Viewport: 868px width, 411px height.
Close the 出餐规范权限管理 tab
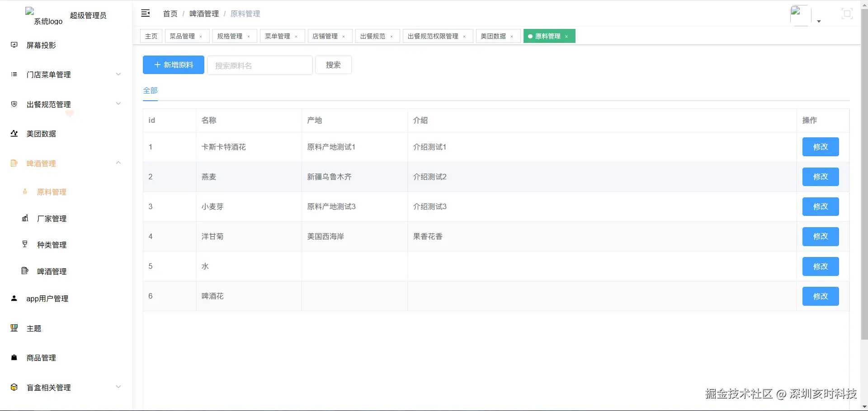464,37
